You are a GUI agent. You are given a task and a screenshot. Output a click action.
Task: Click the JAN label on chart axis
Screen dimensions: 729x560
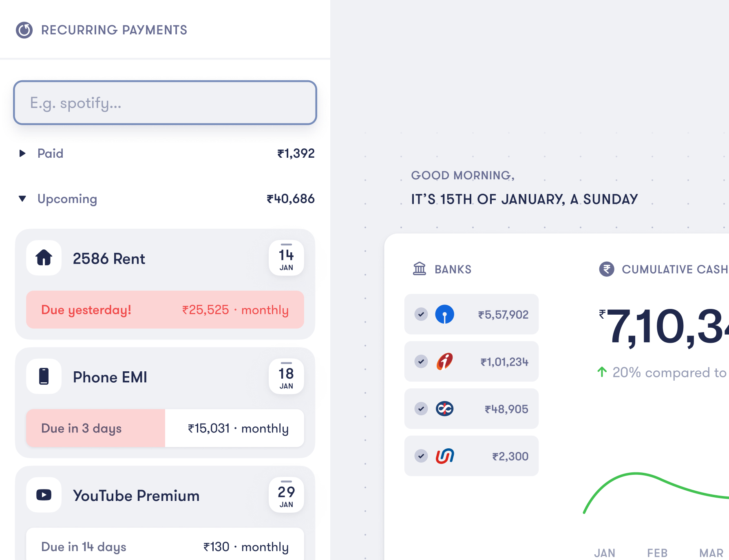[605, 553]
